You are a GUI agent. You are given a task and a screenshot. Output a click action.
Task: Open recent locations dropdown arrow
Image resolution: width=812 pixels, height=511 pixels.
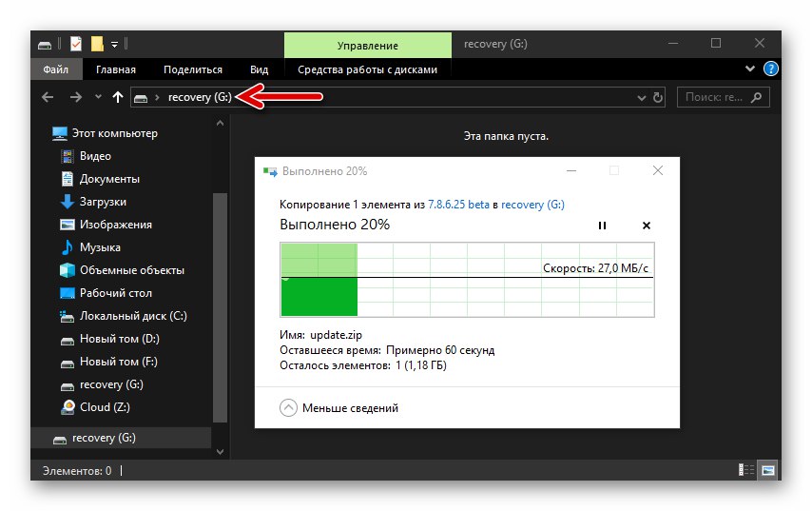tap(98, 97)
